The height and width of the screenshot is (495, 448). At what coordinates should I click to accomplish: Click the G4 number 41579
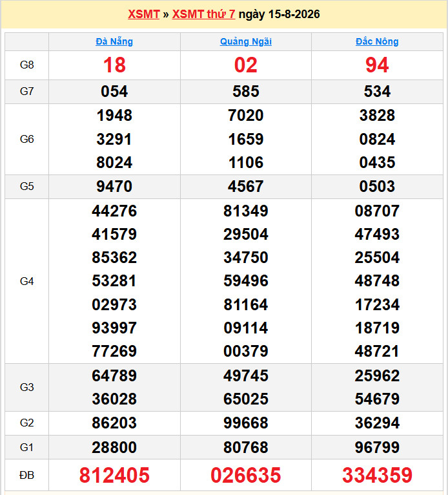point(114,234)
